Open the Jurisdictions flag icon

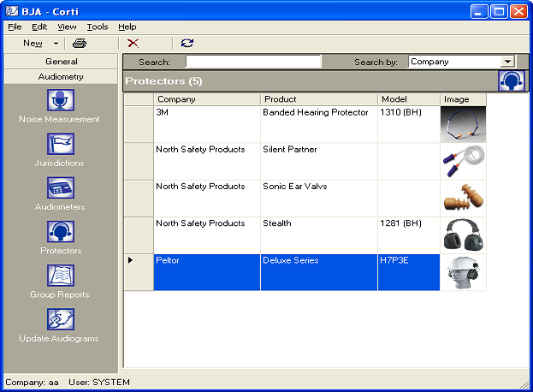point(61,144)
